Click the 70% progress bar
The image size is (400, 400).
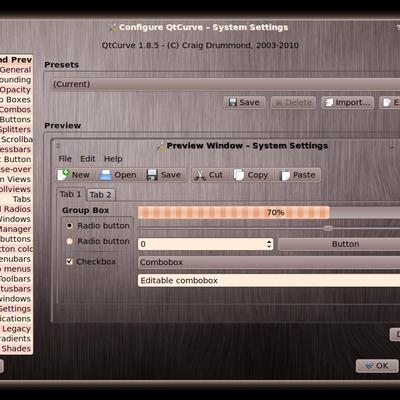pyautogui.click(x=269, y=212)
